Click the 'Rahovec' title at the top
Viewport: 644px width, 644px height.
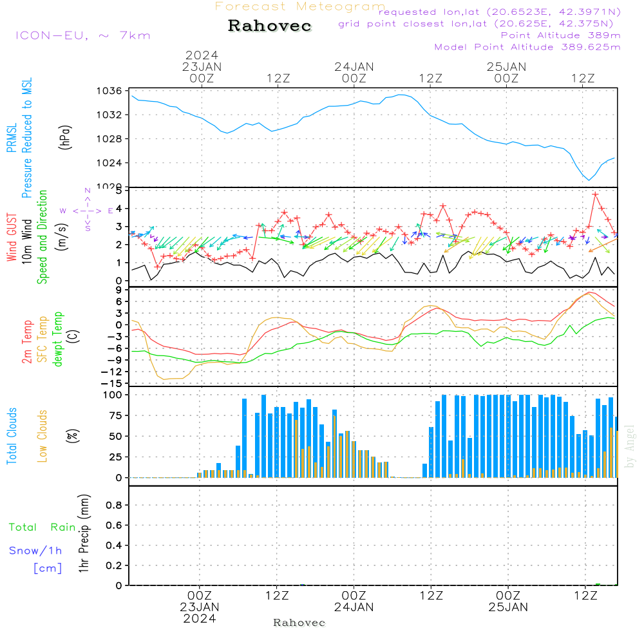(270, 26)
